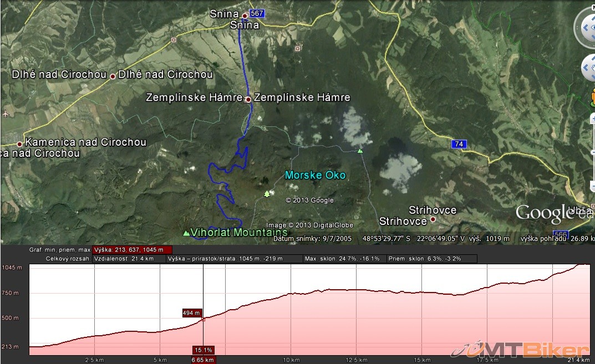Click the Dlhé nad Cirochou placemark marker

pyautogui.click(x=113, y=76)
